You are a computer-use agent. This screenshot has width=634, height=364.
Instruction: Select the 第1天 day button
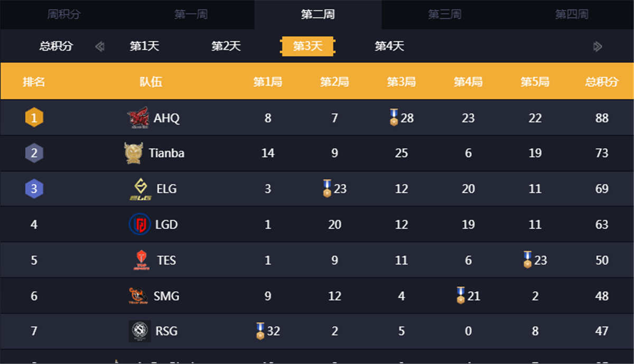tap(144, 46)
